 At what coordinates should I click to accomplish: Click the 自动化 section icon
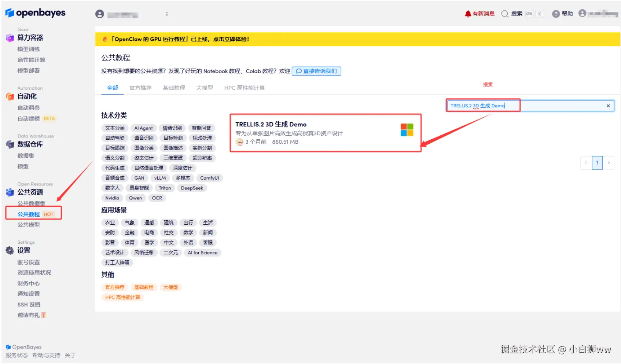(10, 96)
